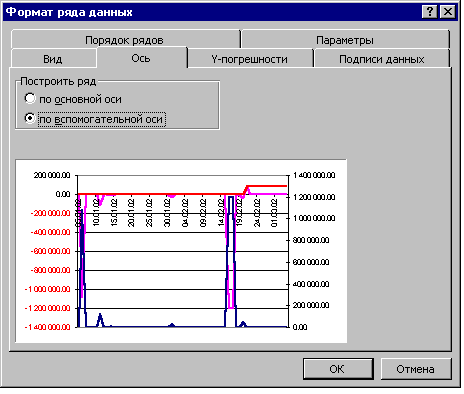Viewport: 464px width, 394px height.
Task: Click the 30.01.02 date label in chart
Action: (167, 212)
